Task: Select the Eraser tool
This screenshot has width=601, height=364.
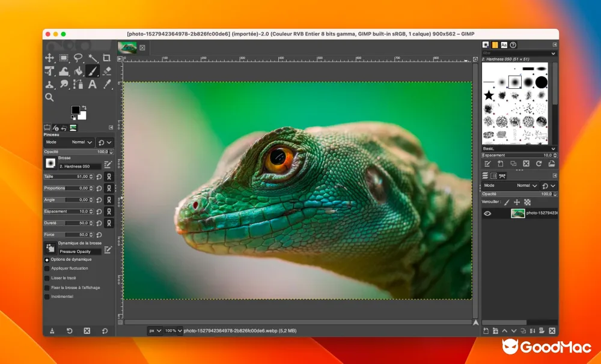Action: (x=107, y=71)
